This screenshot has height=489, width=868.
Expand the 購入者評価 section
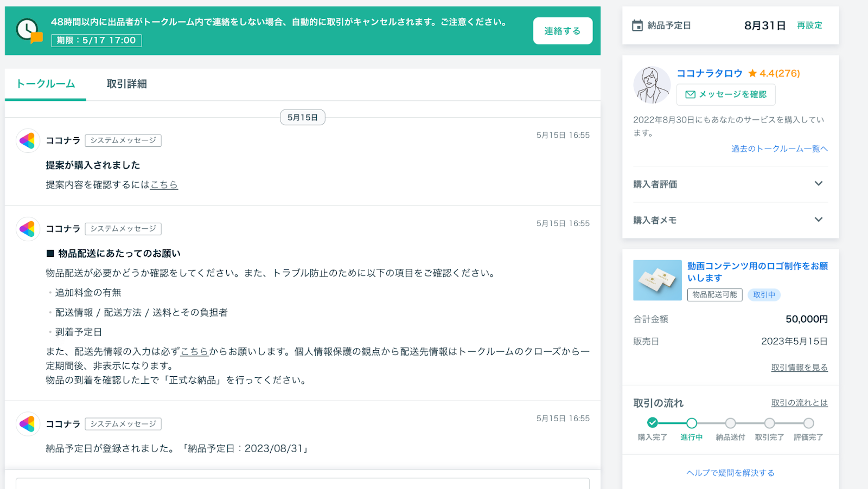pos(818,184)
